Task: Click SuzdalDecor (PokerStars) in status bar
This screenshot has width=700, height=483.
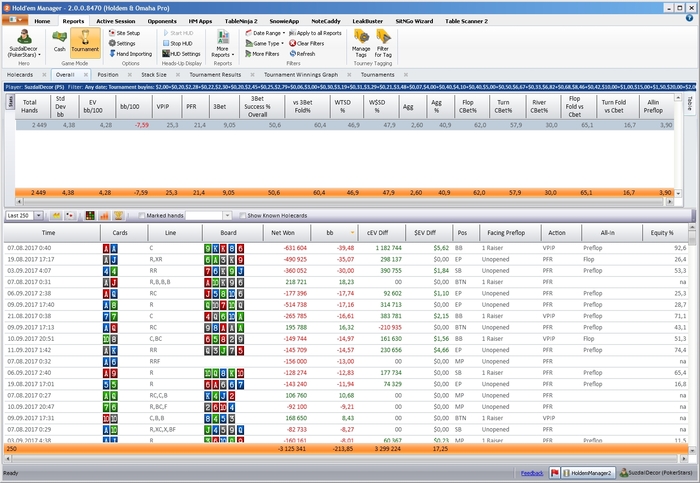Action: [658, 473]
